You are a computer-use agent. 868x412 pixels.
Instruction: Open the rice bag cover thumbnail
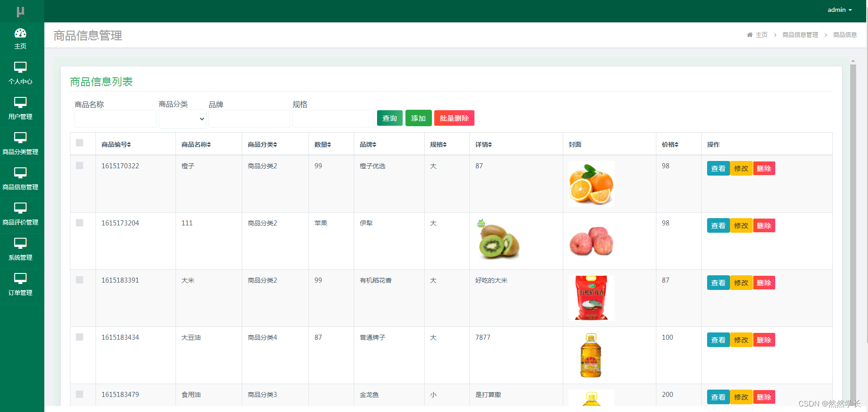click(x=591, y=298)
